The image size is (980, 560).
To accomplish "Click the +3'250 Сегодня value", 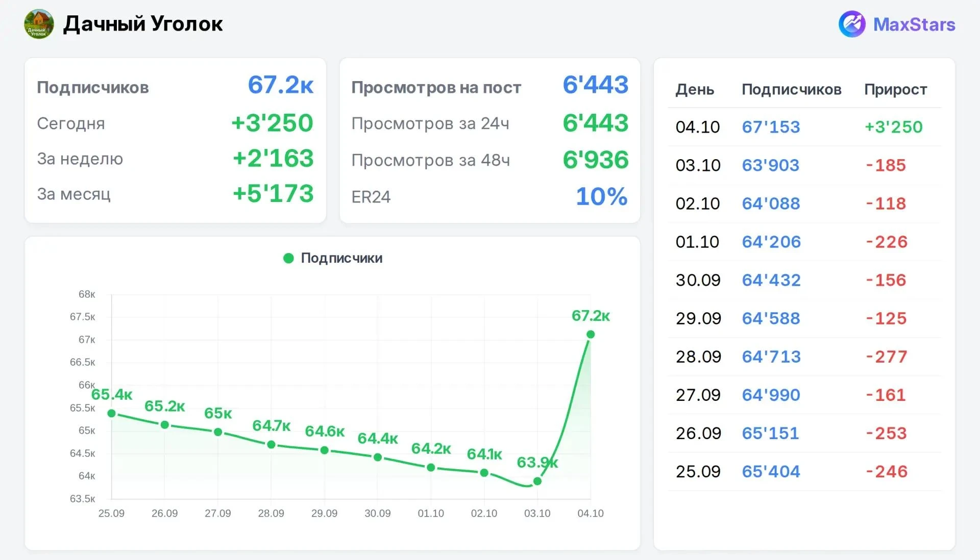I will (272, 123).
